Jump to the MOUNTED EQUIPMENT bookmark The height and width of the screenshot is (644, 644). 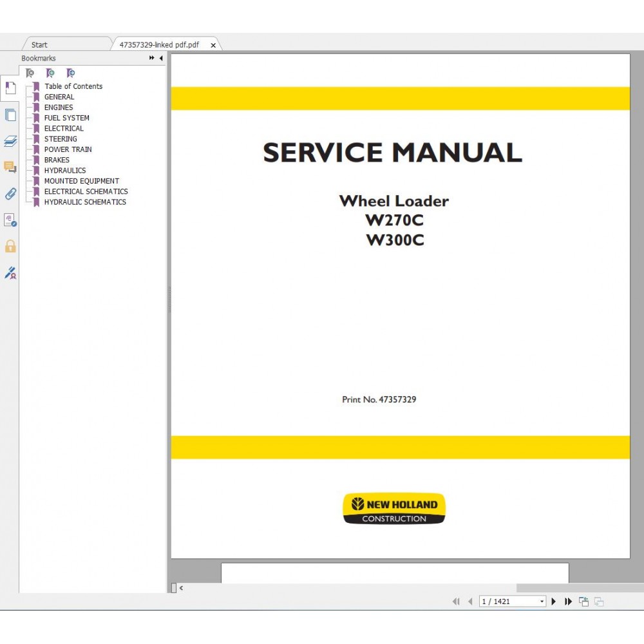pos(82,181)
